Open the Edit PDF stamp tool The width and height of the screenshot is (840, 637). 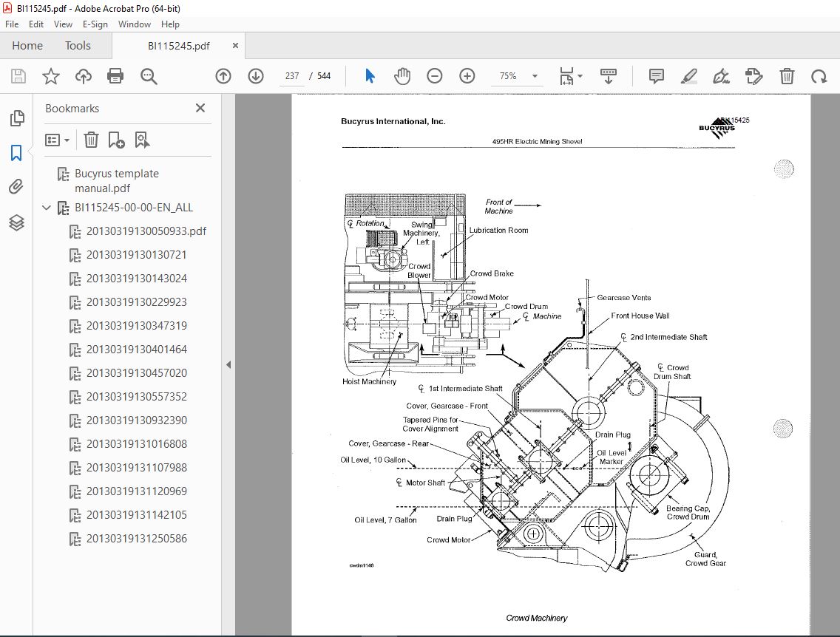click(x=753, y=76)
